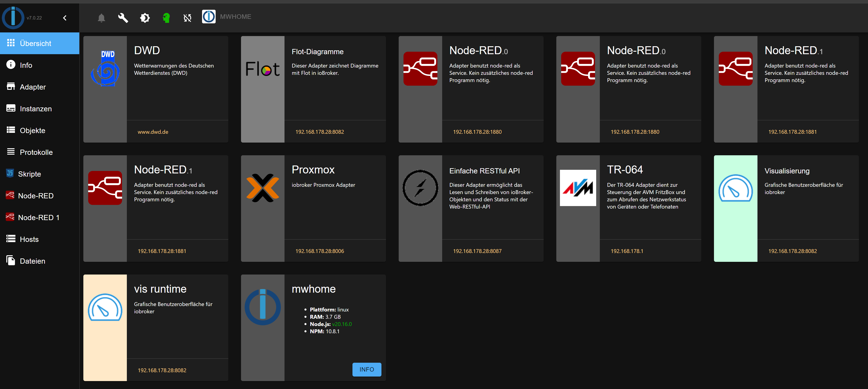The height and width of the screenshot is (389, 868).
Task: Click the sync disabled arrows icon
Action: pos(187,17)
